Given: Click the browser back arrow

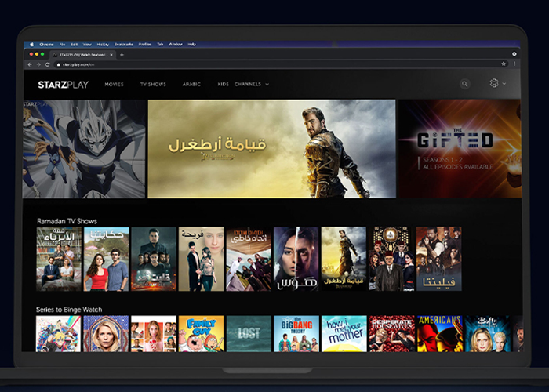Looking at the screenshot, I should point(31,64).
